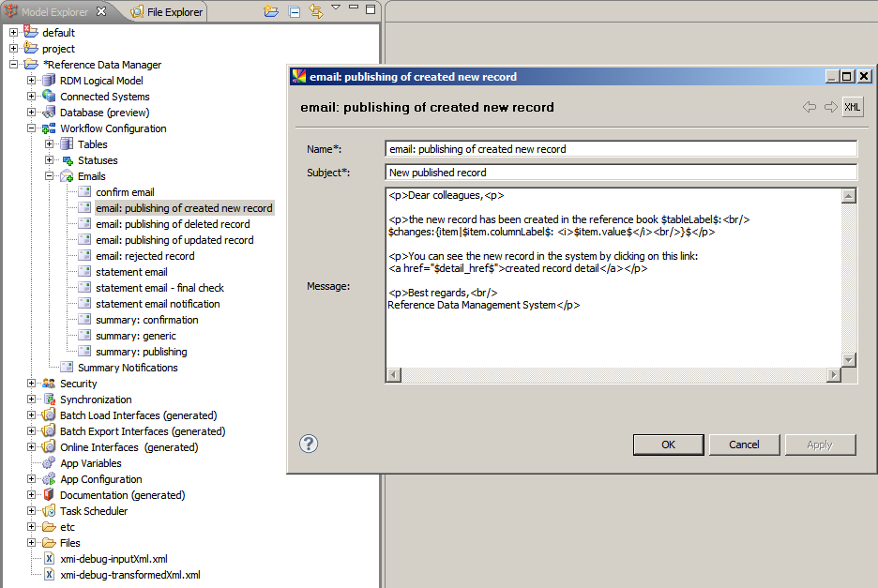Image resolution: width=878 pixels, height=588 pixels.
Task: Expand the Statuses tree node
Action: (50, 160)
